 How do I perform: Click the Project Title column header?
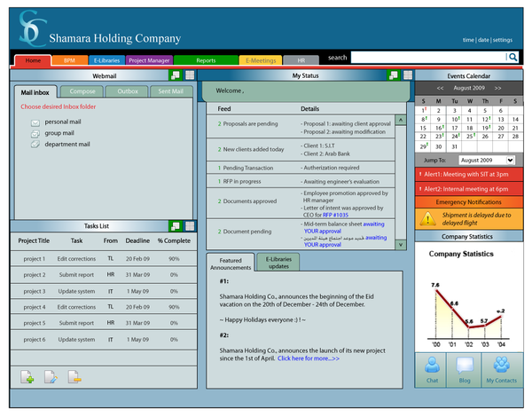point(34,240)
